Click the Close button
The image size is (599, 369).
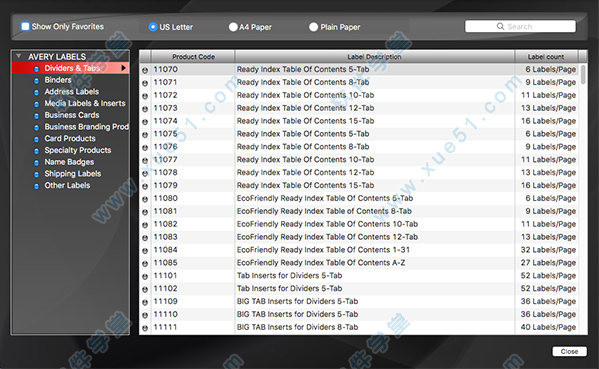pyautogui.click(x=569, y=351)
